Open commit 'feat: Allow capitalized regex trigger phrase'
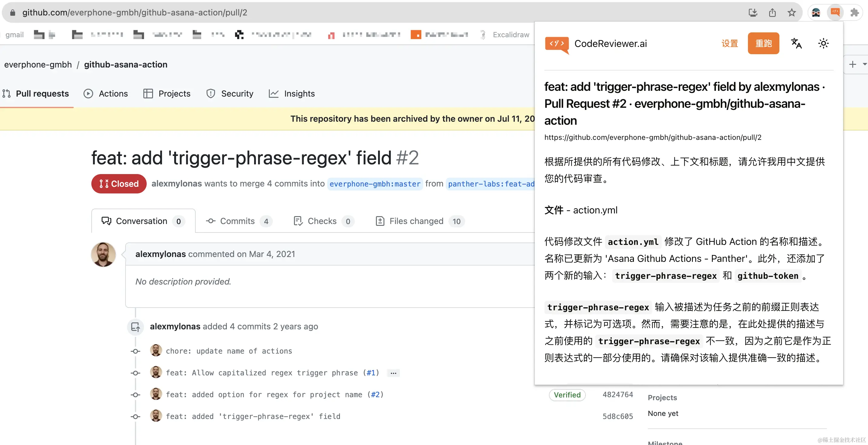The height and width of the screenshot is (445, 868). (x=262, y=373)
